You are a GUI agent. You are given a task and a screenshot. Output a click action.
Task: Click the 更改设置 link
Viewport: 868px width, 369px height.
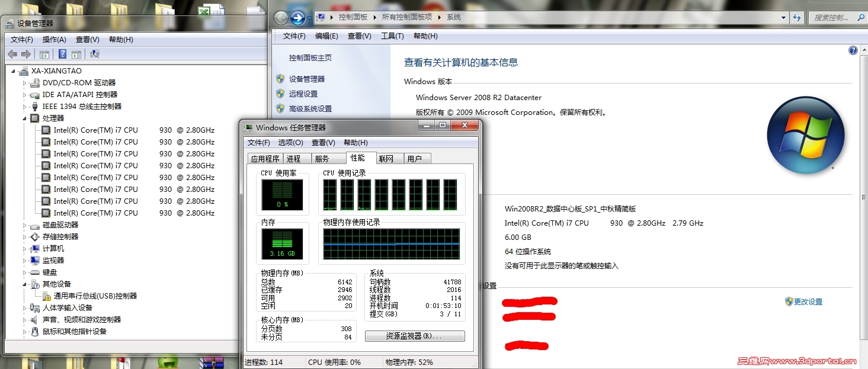808,302
